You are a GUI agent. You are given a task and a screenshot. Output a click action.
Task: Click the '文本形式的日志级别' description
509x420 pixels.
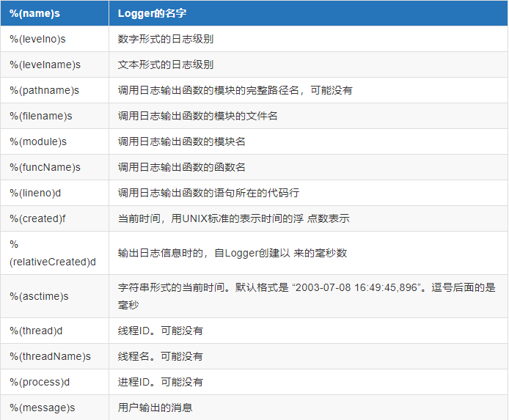(166, 65)
